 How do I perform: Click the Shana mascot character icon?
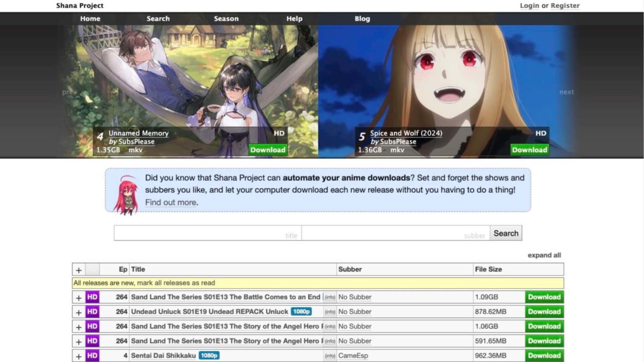coord(126,195)
